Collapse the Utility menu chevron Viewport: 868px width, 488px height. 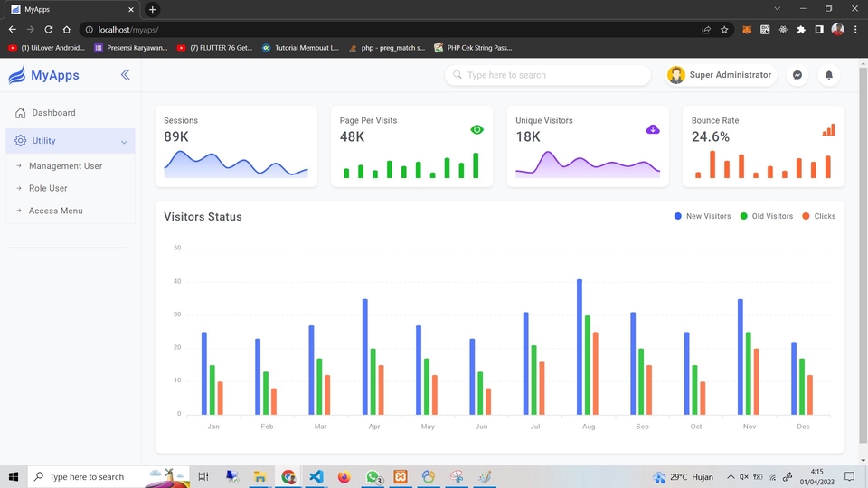coord(124,142)
